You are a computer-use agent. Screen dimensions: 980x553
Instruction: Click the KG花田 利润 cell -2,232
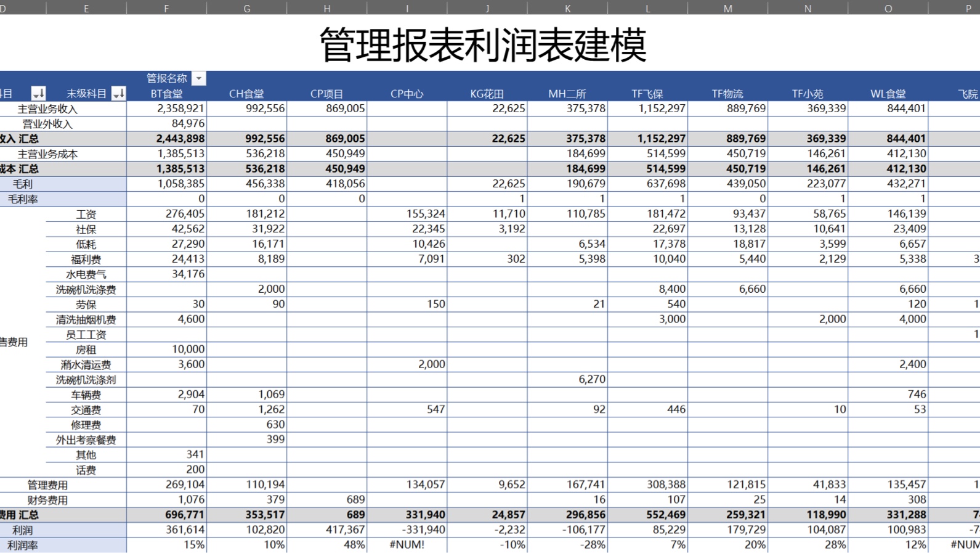pyautogui.click(x=487, y=530)
